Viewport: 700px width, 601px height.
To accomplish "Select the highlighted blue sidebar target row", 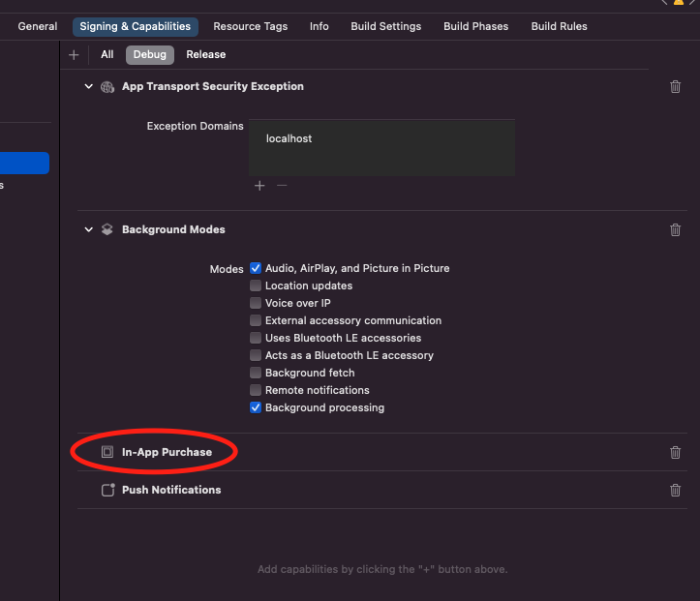I will click(x=24, y=163).
